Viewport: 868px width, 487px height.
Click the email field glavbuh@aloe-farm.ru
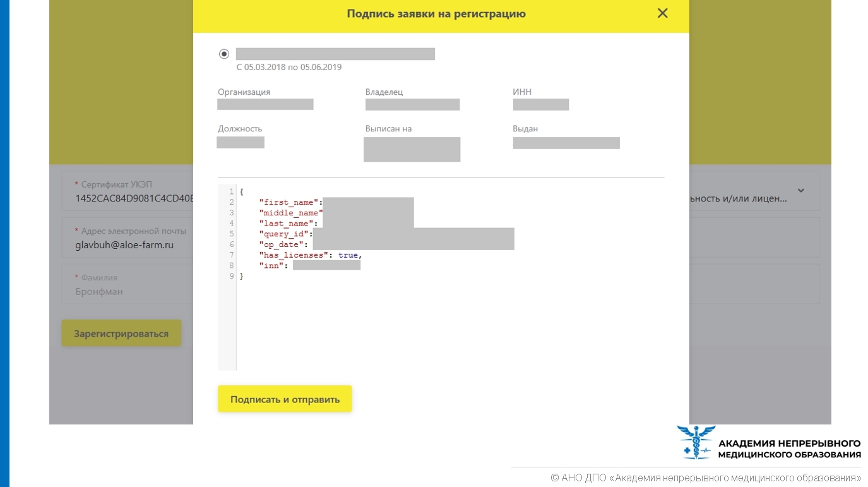pos(128,237)
